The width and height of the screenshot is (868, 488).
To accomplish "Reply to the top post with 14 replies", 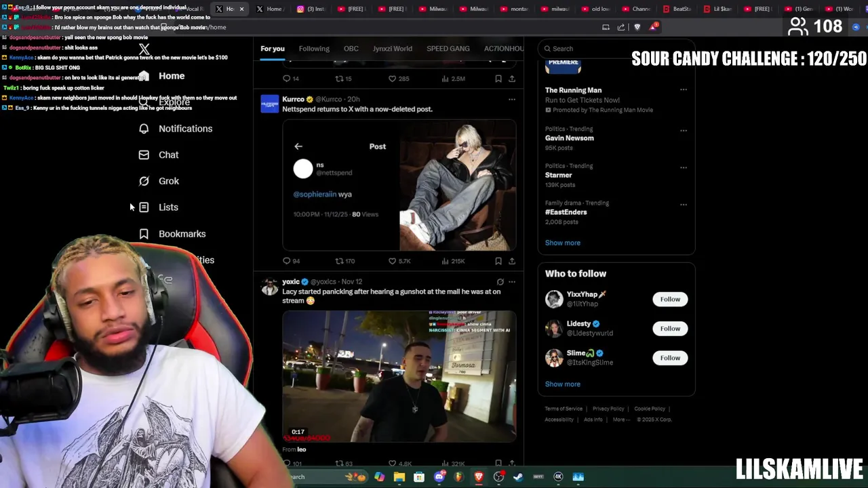I will pos(290,79).
